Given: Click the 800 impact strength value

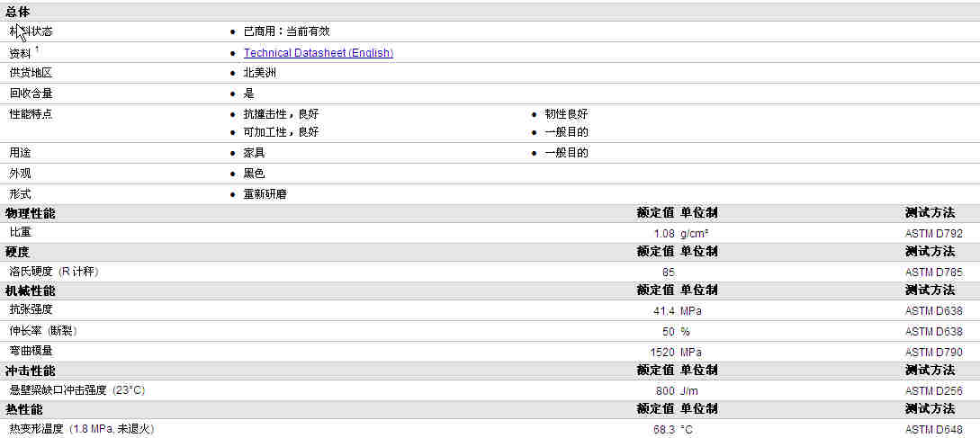Looking at the screenshot, I should click(666, 391).
